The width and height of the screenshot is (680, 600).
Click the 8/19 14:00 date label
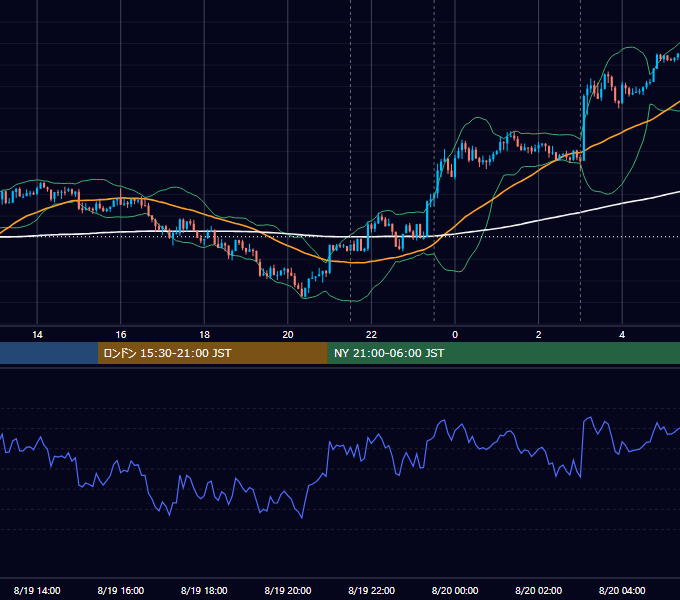pos(37,590)
